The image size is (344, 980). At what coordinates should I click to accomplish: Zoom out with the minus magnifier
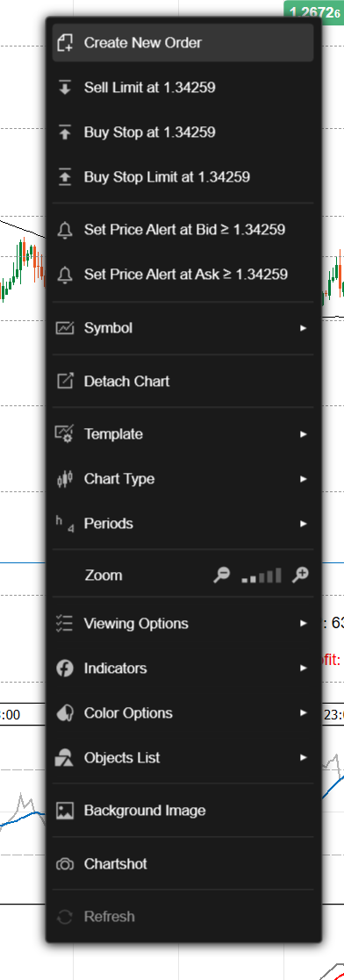221,576
